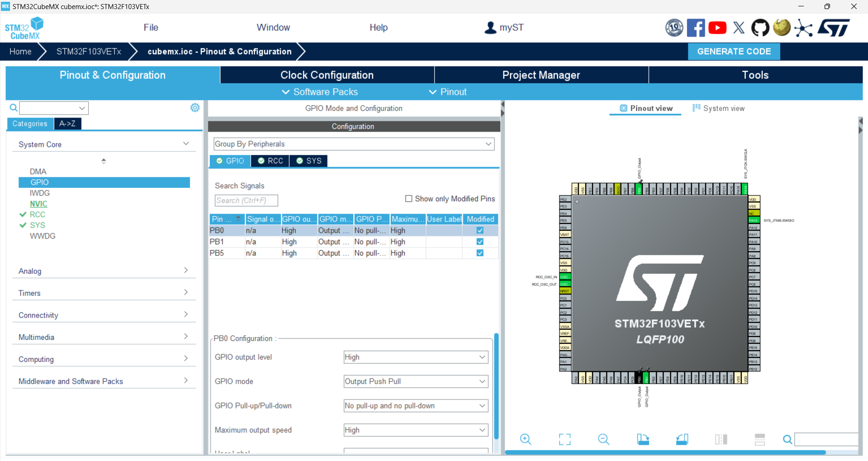Toggle Modified checkbox for PB5 row
Viewport: 868px width, 461px height.
(x=480, y=253)
